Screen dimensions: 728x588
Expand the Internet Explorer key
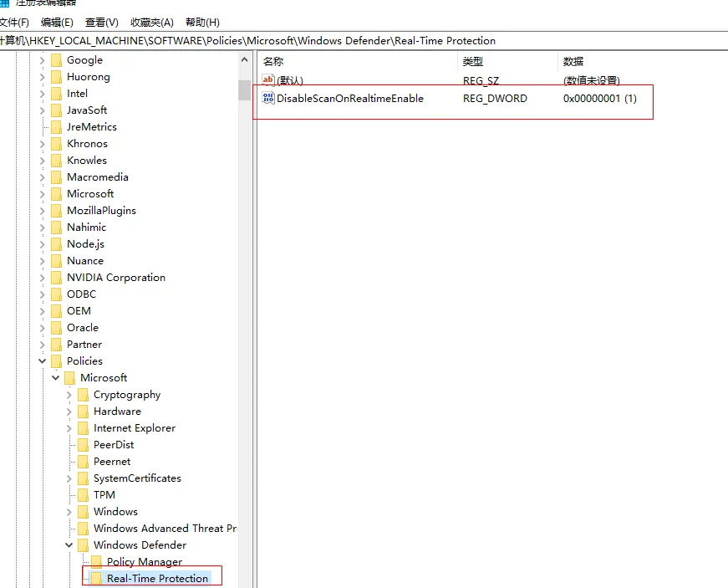point(69,428)
